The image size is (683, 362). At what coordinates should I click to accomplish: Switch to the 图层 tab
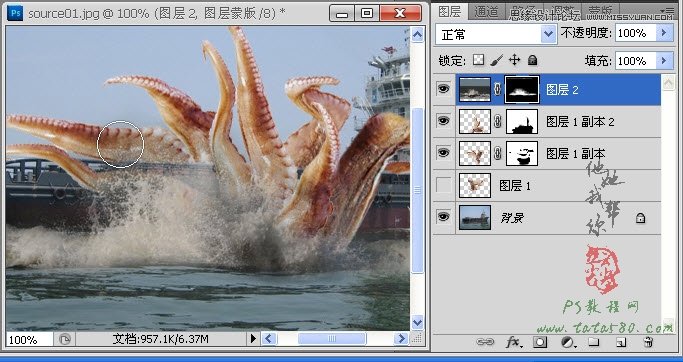(x=450, y=11)
